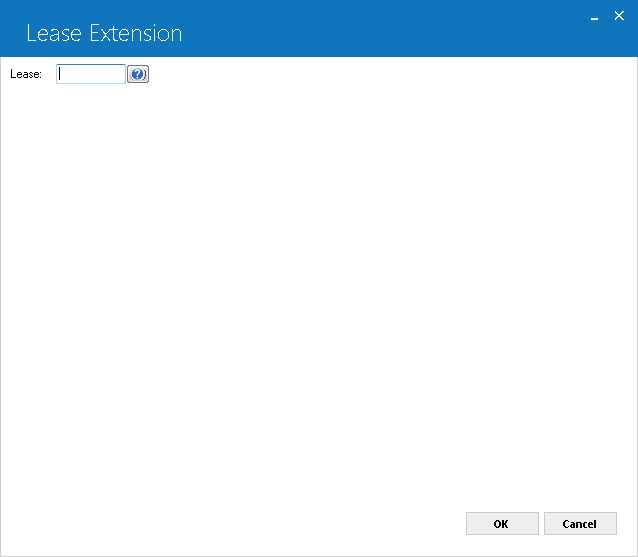Open the Lease lookup question-mark icon
Screen dimensions: 638x557
[x=138, y=74]
